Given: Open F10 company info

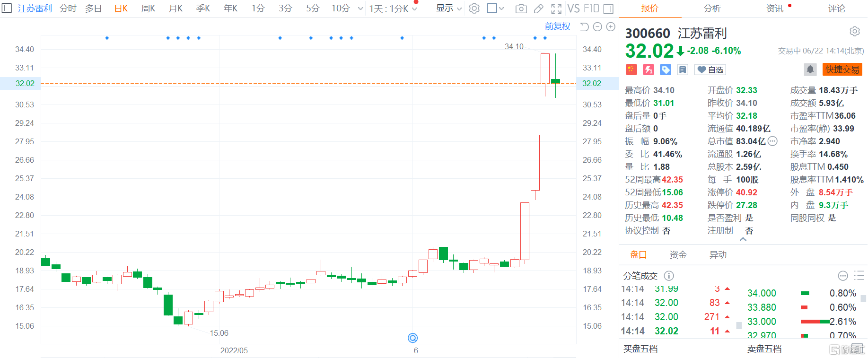Looking at the screenshot, I should point(591,9).
